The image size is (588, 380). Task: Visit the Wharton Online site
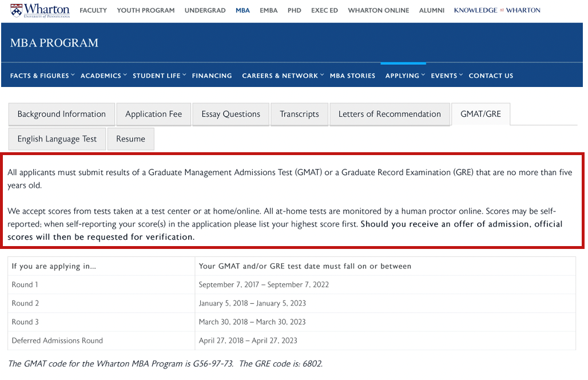(379, 10)
